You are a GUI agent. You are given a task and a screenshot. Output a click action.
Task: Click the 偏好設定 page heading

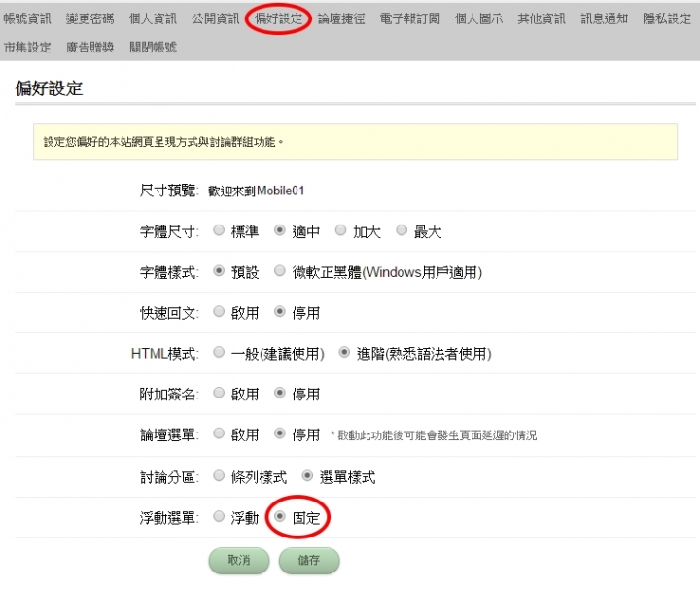(x=50, y=88)
